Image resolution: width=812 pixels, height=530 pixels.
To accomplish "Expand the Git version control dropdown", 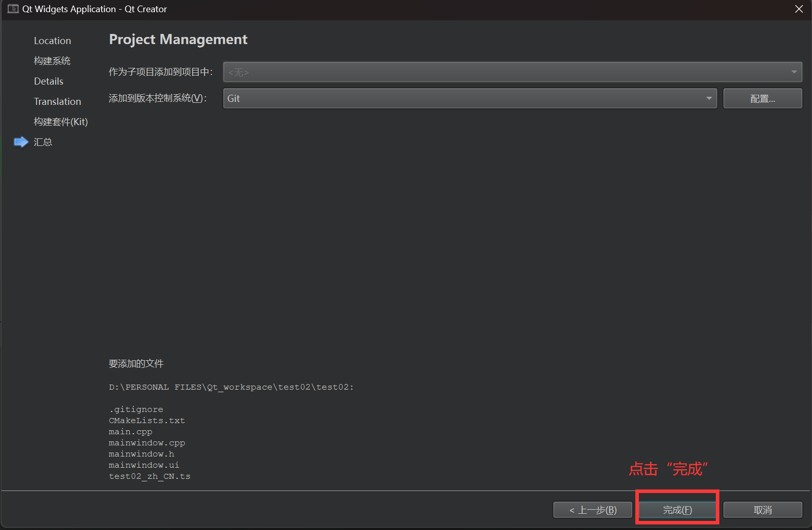I will [x=470, y=98].
